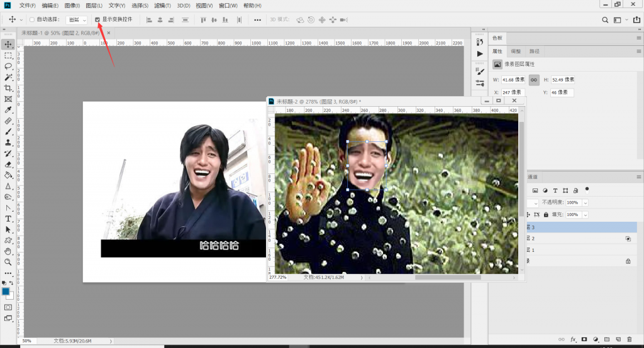Select the Frame tool
This screenshot has height=348, width=644.
coord(8,99)
